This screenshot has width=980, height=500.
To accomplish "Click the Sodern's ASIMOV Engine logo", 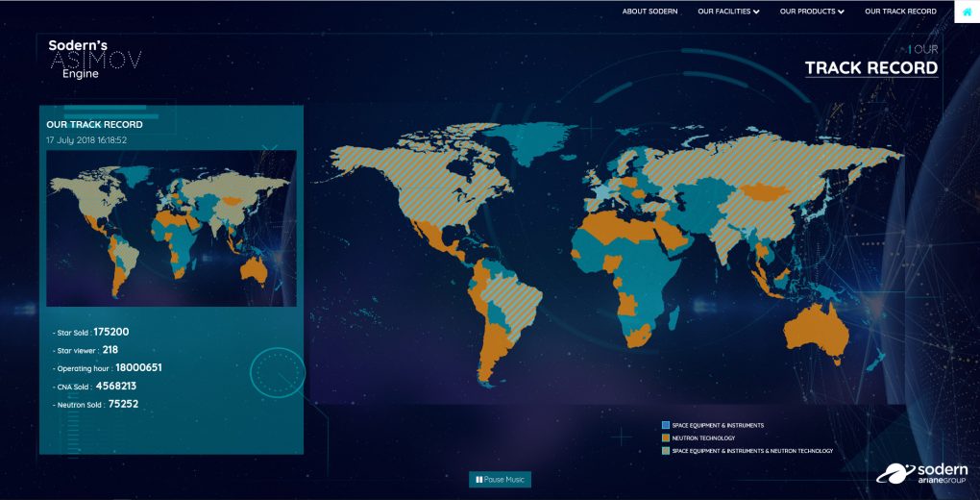I will (94, 59).
